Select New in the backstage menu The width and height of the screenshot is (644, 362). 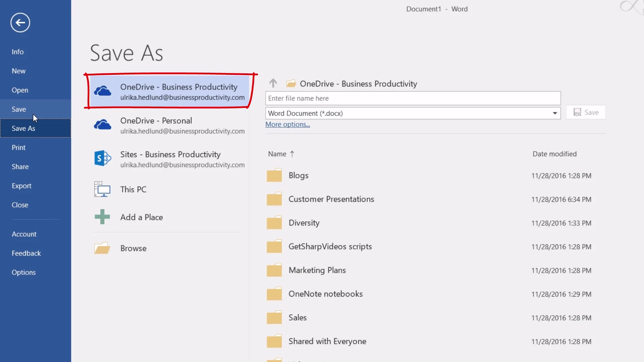36,71
